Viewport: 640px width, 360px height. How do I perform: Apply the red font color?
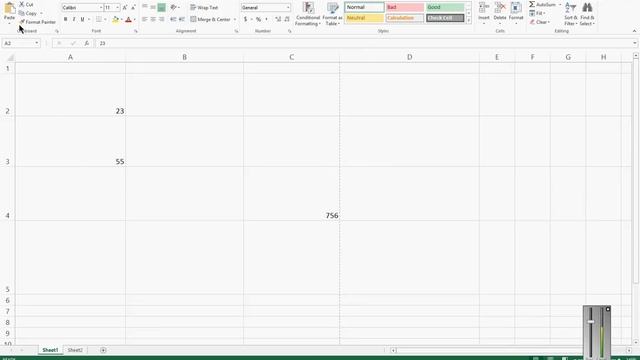(129, 19)
